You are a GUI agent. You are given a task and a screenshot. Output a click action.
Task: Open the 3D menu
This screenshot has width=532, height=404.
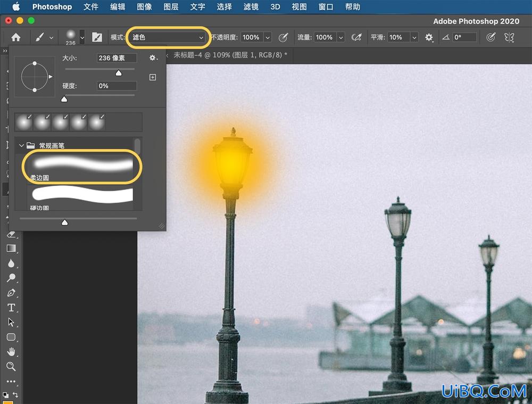(x=275, y=7)
